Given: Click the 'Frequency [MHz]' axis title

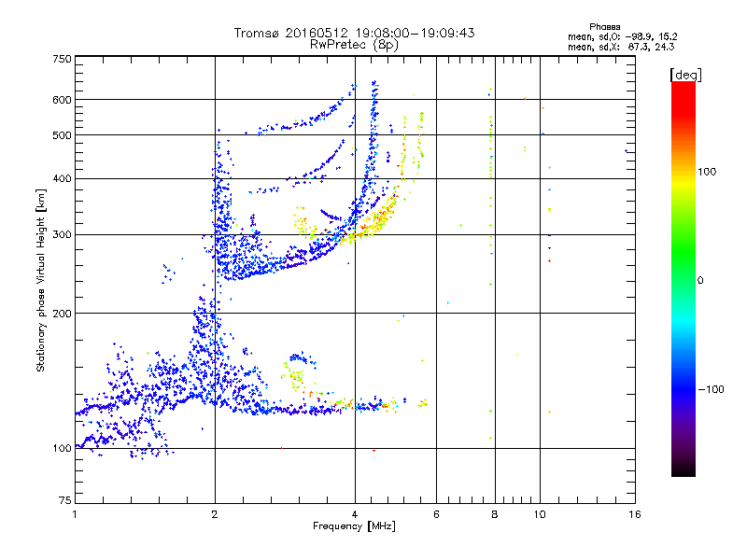Looking at the screenshot, I should (354, 526).
